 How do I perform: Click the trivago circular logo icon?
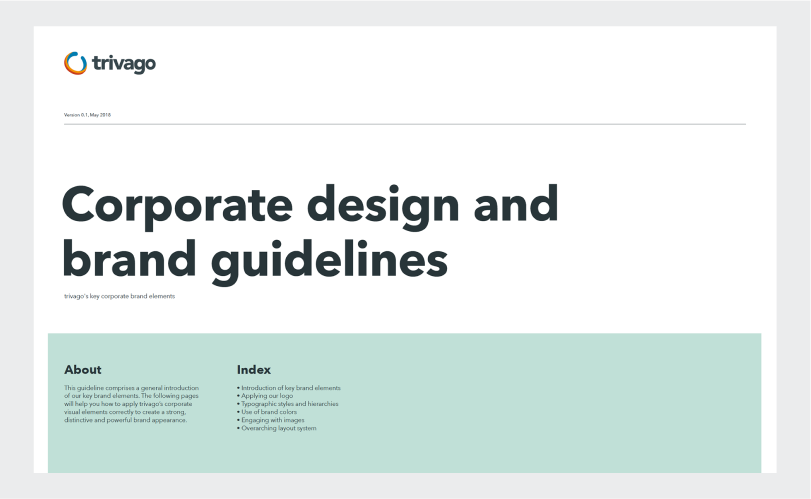[76, 63]
